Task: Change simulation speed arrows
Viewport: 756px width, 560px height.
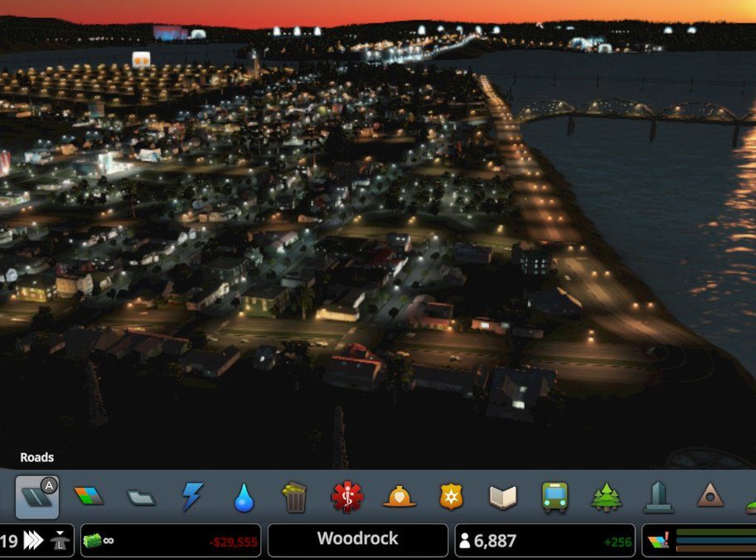Action: click(x=33, y=540)
